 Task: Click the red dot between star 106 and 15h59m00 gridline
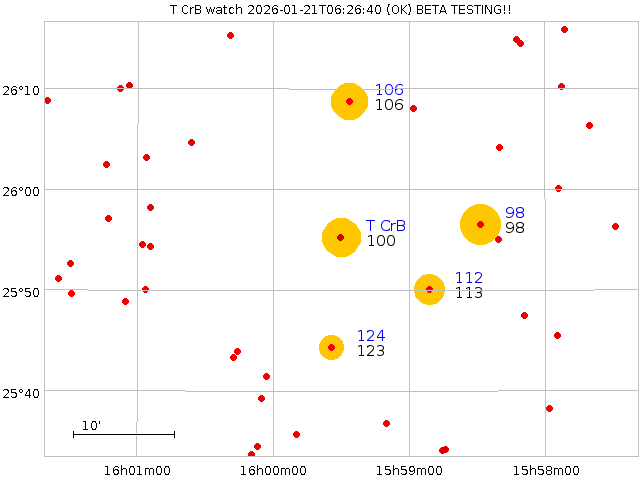(x=413, y=108)
